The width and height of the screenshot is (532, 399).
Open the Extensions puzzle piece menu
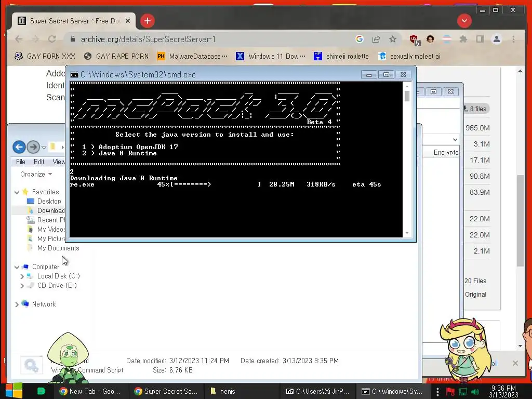[463, 39]
